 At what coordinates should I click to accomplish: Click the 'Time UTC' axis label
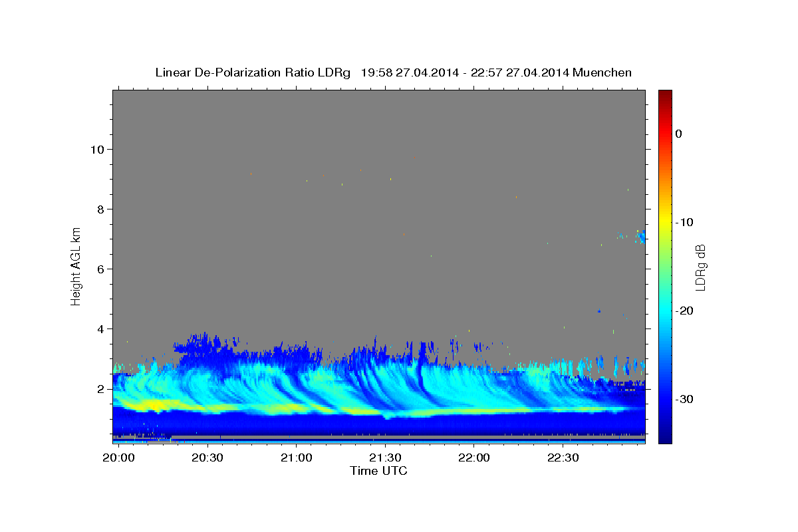[x=378, y=471]
